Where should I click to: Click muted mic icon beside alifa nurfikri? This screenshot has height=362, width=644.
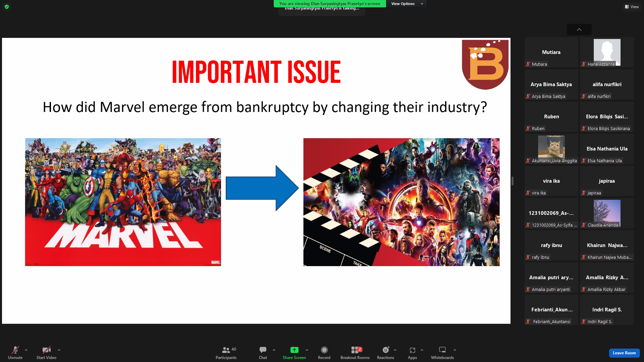[x=584, y=96]
